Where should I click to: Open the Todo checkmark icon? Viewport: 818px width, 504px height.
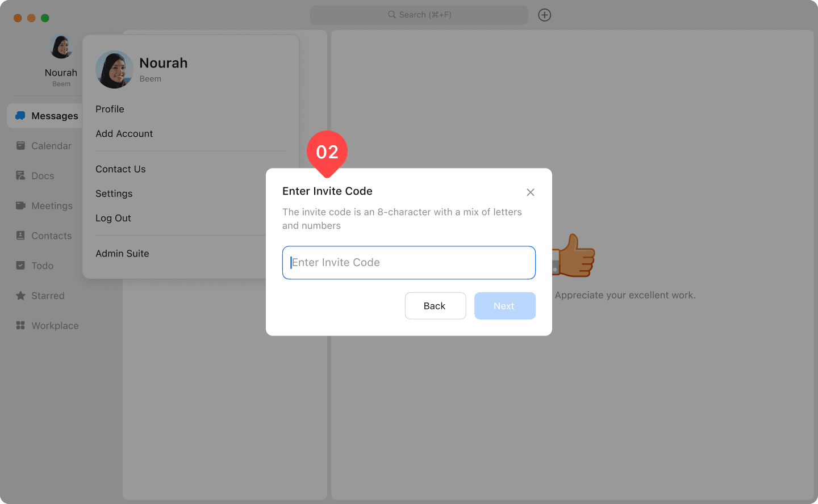tap(20, 266)
